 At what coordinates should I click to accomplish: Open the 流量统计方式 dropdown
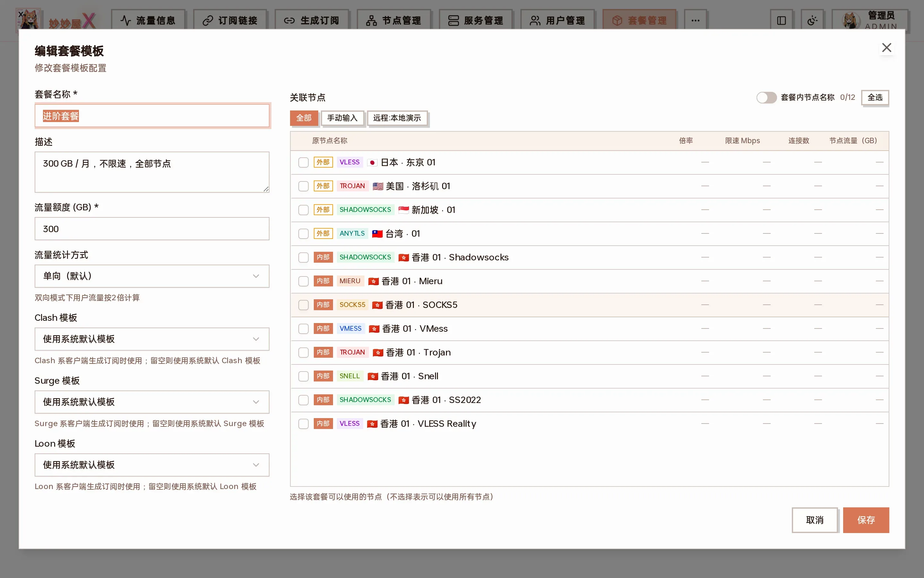click(x=152, y=276)
